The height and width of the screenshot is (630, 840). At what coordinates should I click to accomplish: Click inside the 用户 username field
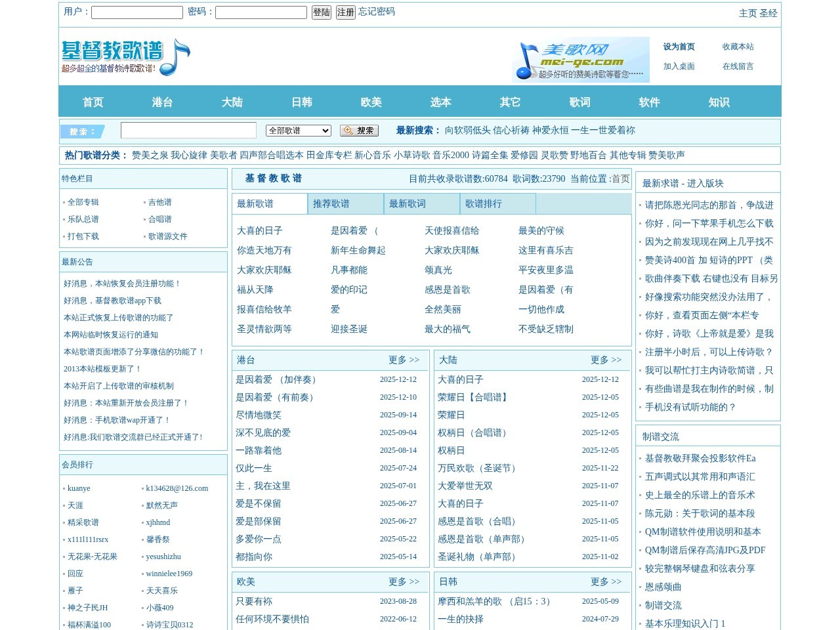136,12
